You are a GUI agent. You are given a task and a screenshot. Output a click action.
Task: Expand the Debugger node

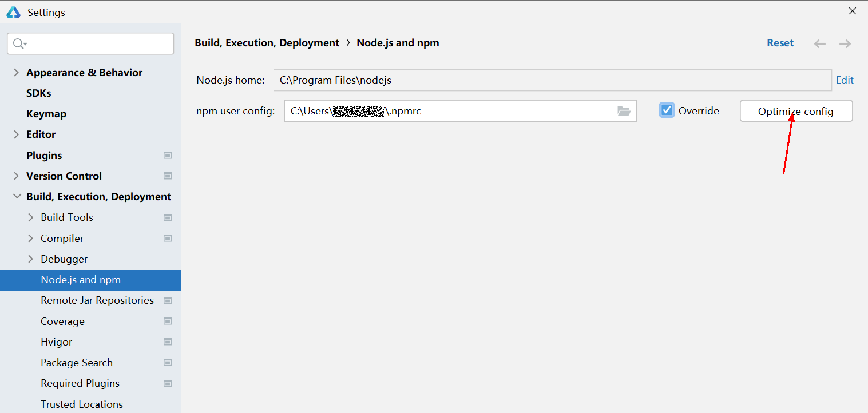[31, 259]
